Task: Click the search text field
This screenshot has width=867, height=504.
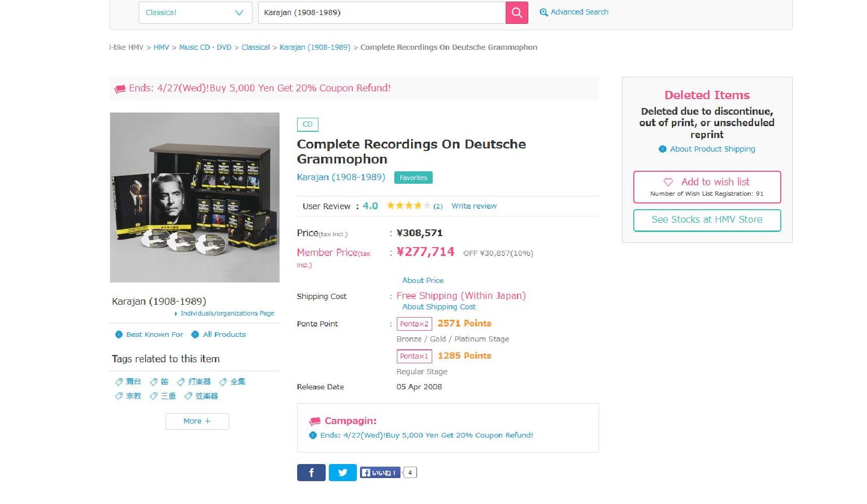Action: click(x=381, y=12)
